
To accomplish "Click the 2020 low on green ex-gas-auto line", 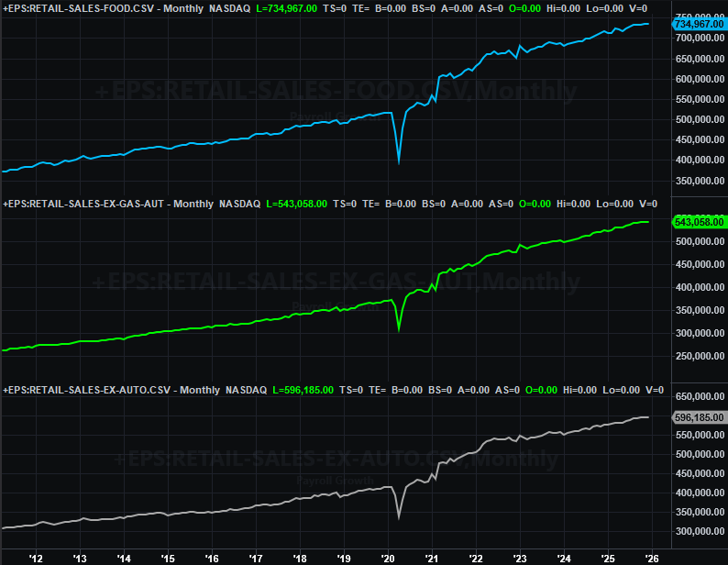I will (x=398, y=329).
